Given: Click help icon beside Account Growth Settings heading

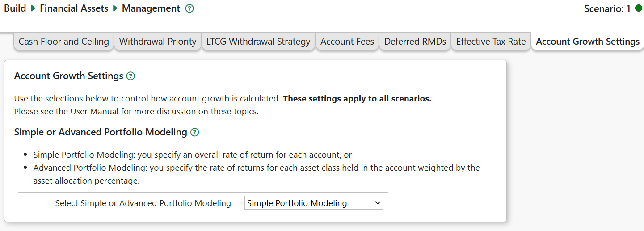Looking at the screenshot, I should [x=130, y=76].
